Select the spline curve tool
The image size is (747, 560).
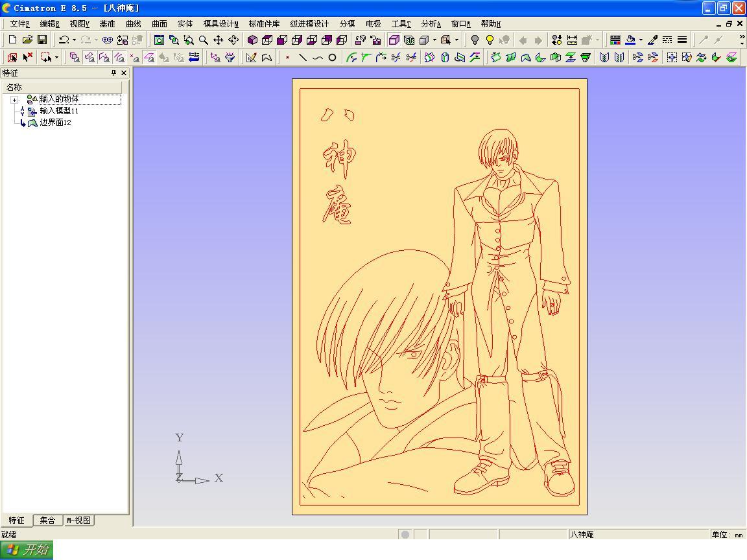[x=317, y=58]
